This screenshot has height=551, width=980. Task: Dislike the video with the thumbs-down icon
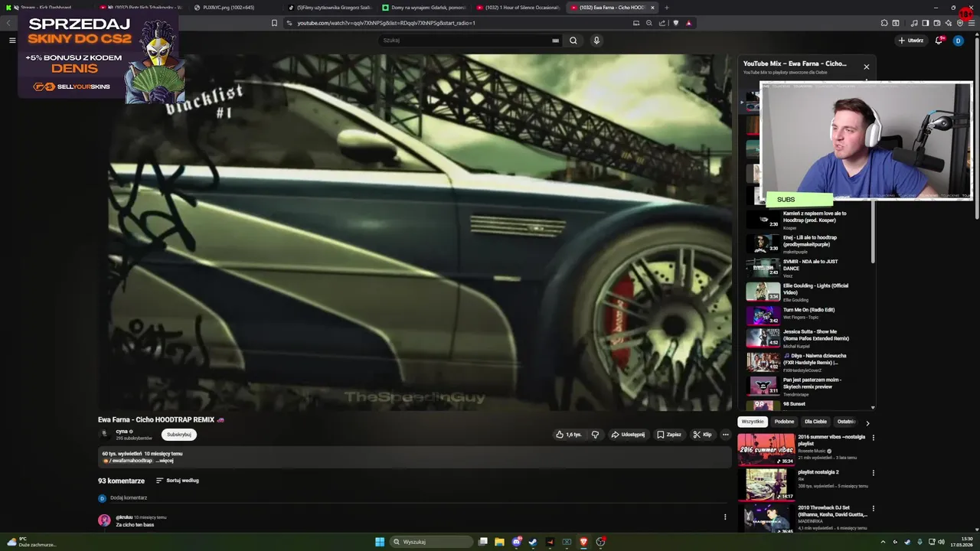coord(595,435)
